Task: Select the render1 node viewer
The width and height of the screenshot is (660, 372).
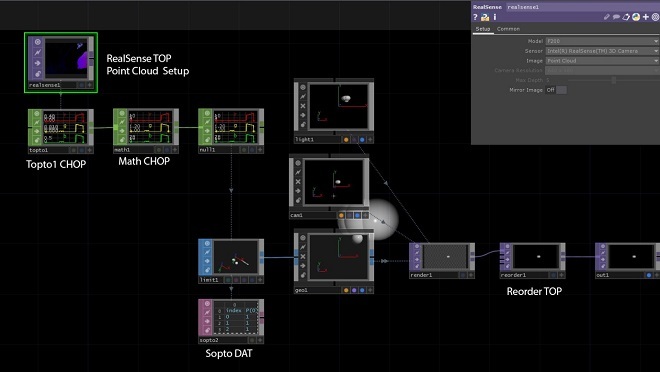Action: click(446, 257)
